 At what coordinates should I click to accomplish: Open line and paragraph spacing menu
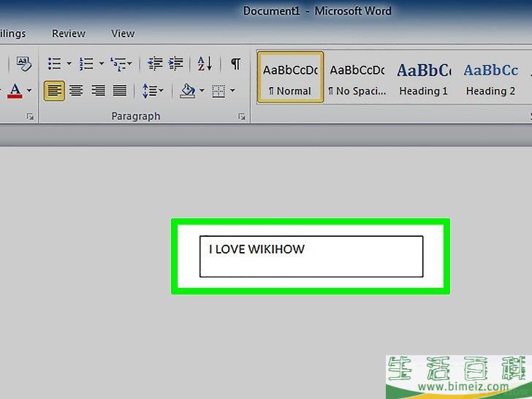click(x=153, y=91)
